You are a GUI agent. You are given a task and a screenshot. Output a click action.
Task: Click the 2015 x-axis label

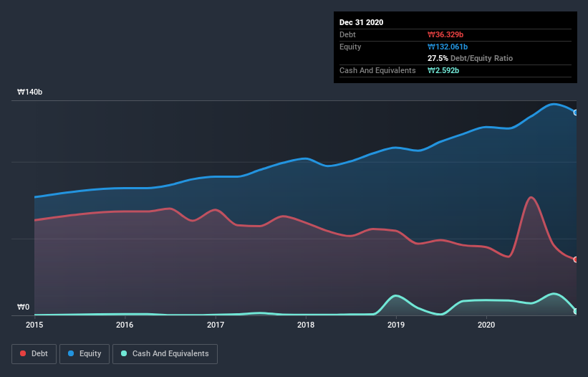(34, 325)
